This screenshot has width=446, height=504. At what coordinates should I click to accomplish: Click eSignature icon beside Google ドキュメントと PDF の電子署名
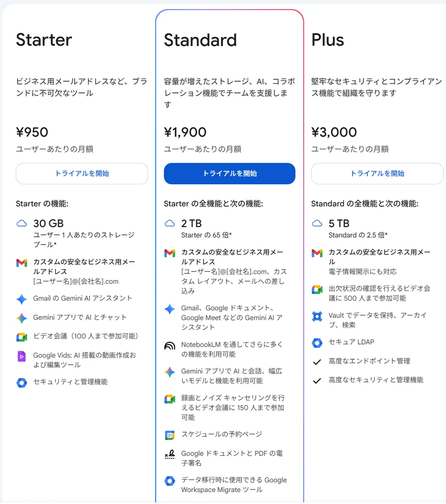tap(170, 454)
